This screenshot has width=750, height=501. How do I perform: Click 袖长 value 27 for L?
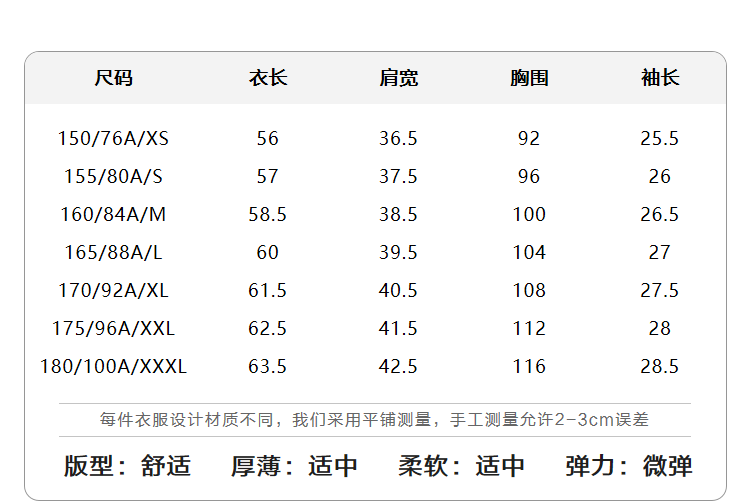click(660, 253)
